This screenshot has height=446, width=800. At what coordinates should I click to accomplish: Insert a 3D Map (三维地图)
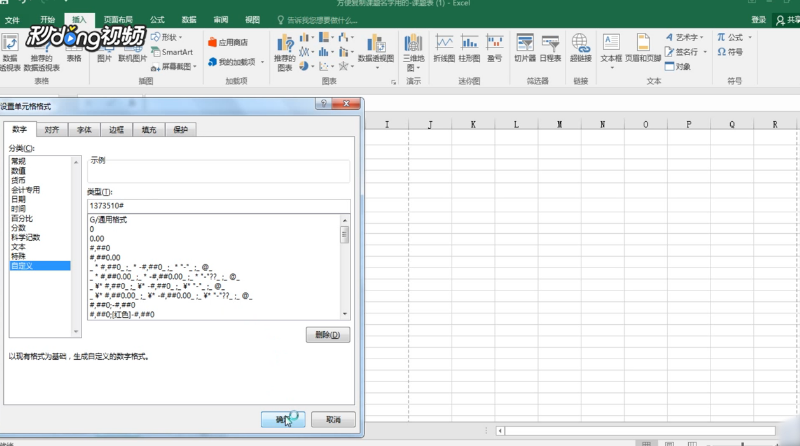pos(413,52)
